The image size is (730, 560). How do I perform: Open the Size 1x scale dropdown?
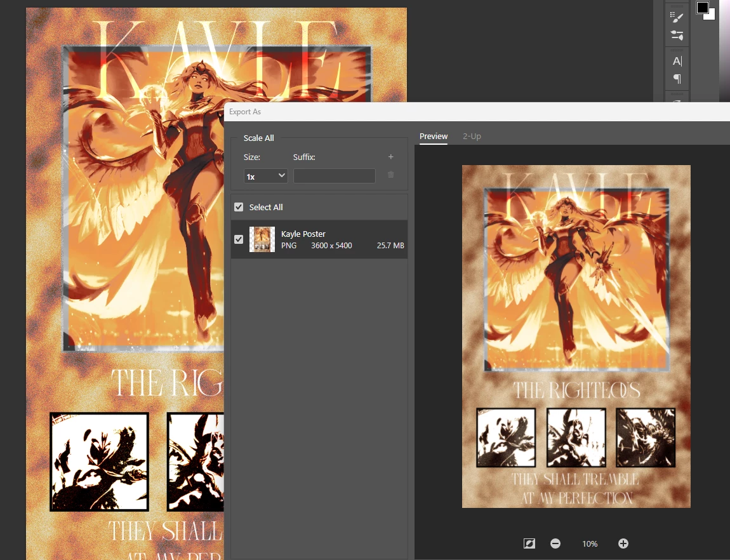pos(265,176)
